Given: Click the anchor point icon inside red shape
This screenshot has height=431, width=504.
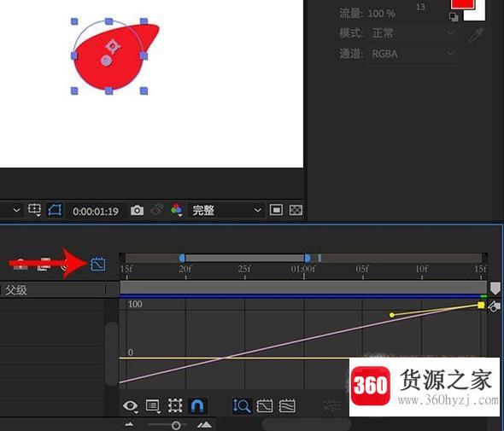Looking at the screenshot, I should (x=113, y=47).
